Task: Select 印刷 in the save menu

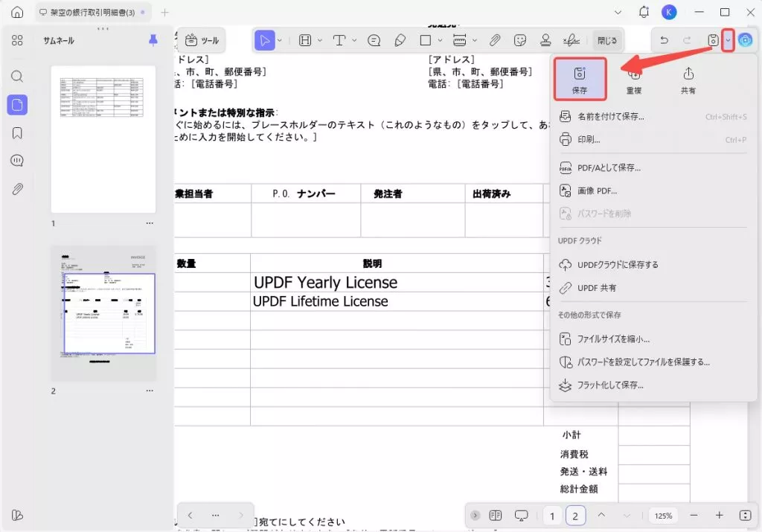Action: tap(588, 140)
